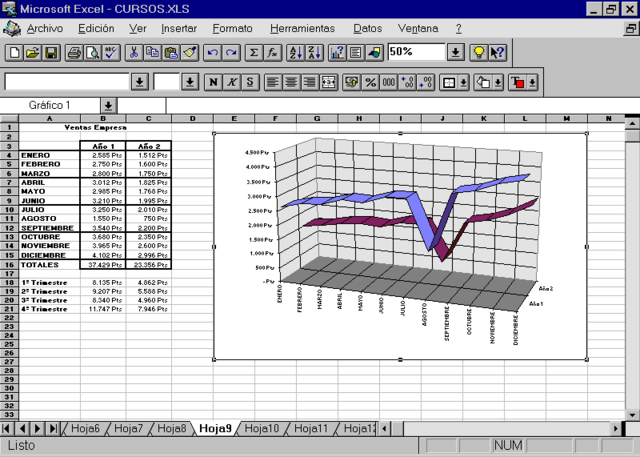This screenshot has height=457, width=640.
Task: Open the font size dropdown arrow
Action: 190,82
